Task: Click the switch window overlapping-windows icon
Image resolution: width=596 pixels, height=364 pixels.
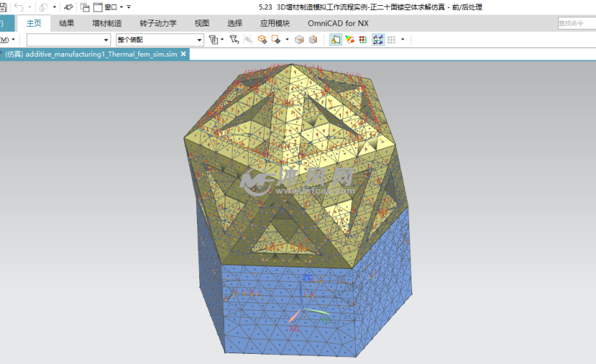Action: coord(85,7)
